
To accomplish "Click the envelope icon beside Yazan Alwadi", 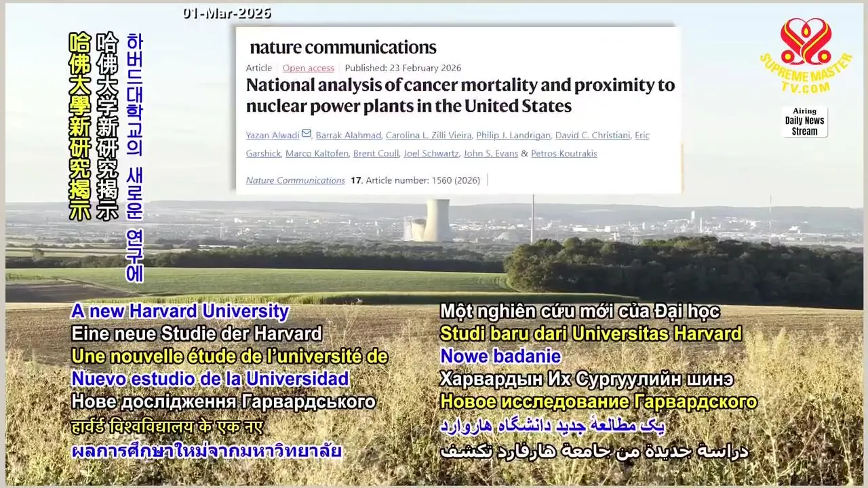I will 307,134.
